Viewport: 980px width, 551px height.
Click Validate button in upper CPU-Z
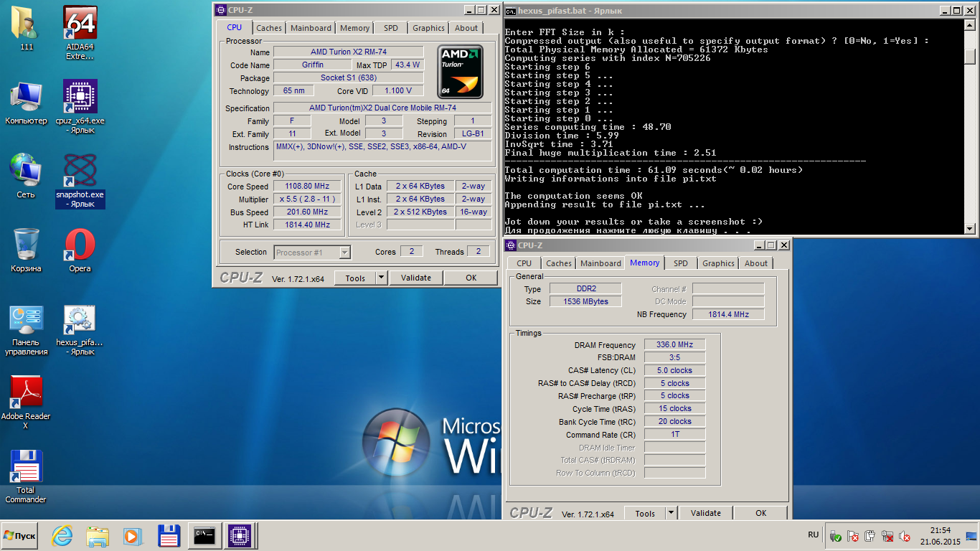point(416,278)
